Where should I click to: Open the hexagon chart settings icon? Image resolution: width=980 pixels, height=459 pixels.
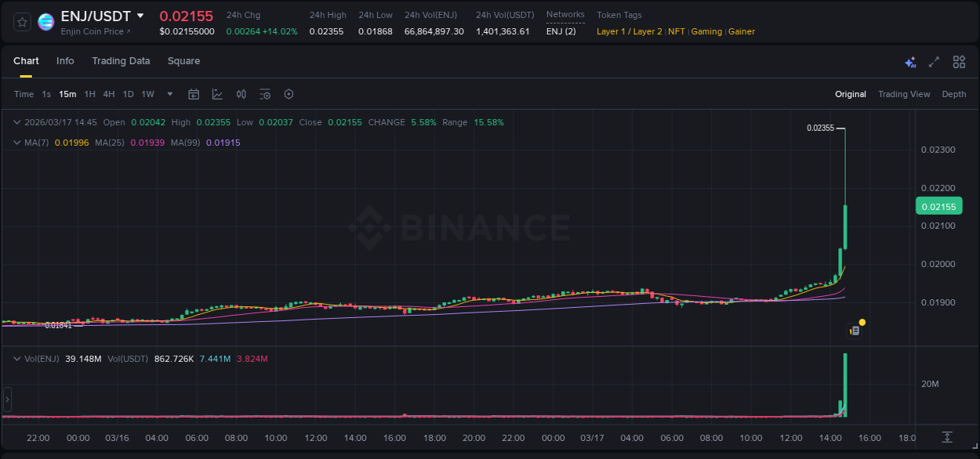(x=289, y=93)
